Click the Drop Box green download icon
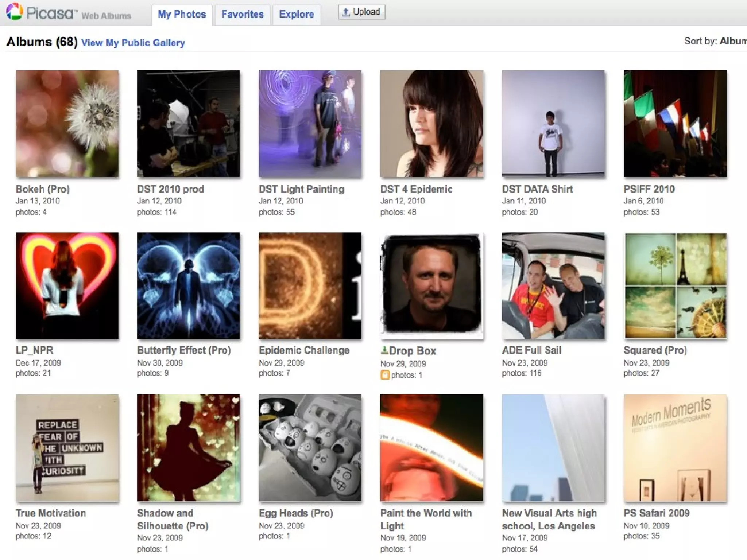Viewport: 747px width, 560px height. (x=384, y=350)
